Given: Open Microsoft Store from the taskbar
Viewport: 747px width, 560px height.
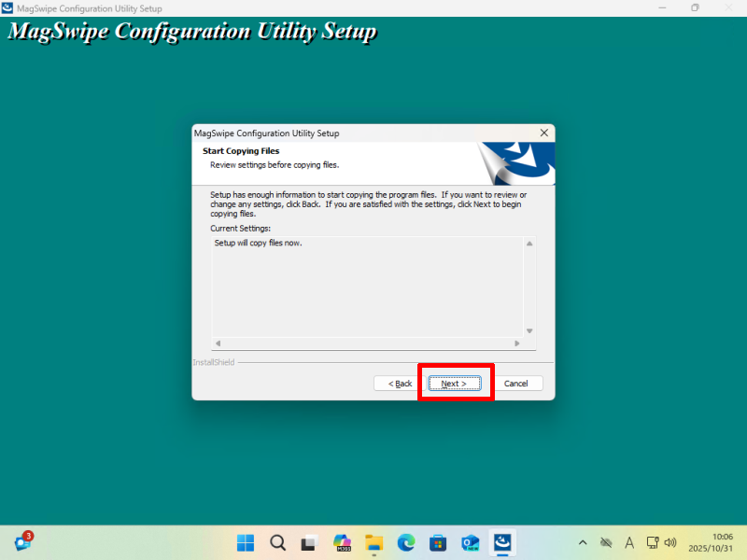Looking at the screenshot, I should click(x=437, y=542).
